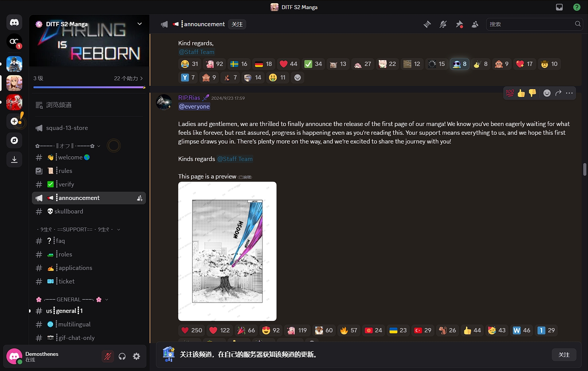
Task: Create invite icon on announcement channel
Action: click(140, 198)
